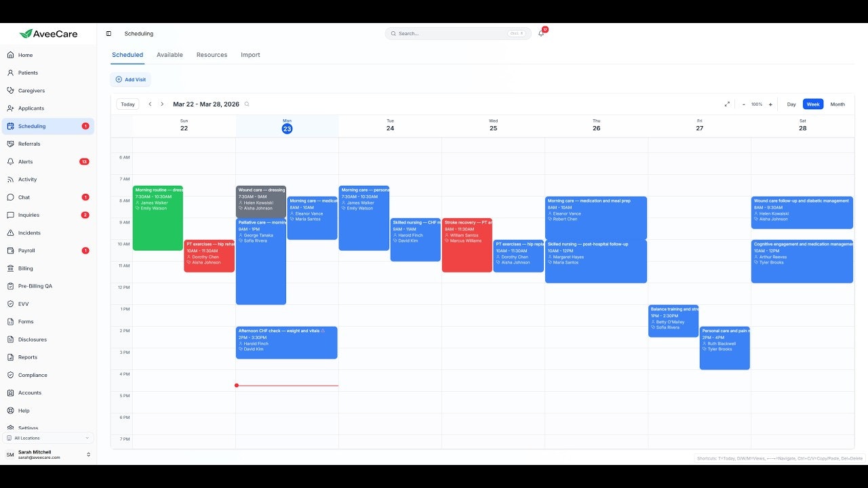Open notifications bell in top bar
This screenshot has height=488, width=868.
541,33
